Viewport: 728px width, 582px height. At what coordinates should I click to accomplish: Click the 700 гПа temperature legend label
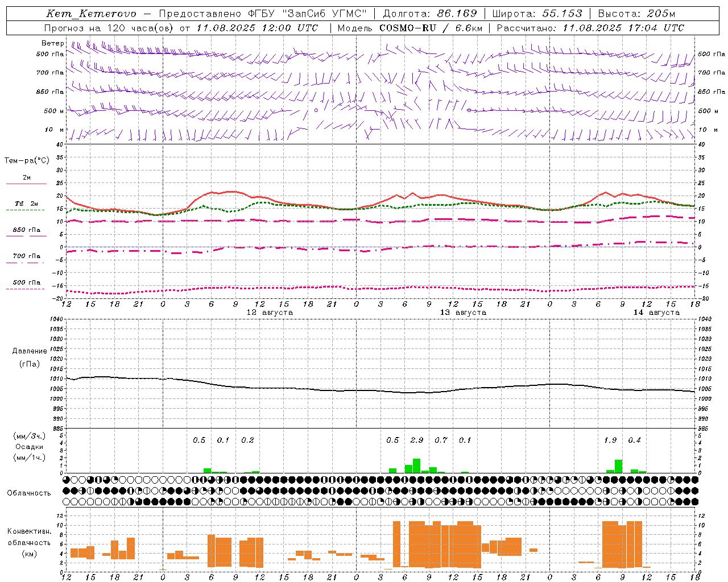27,256
